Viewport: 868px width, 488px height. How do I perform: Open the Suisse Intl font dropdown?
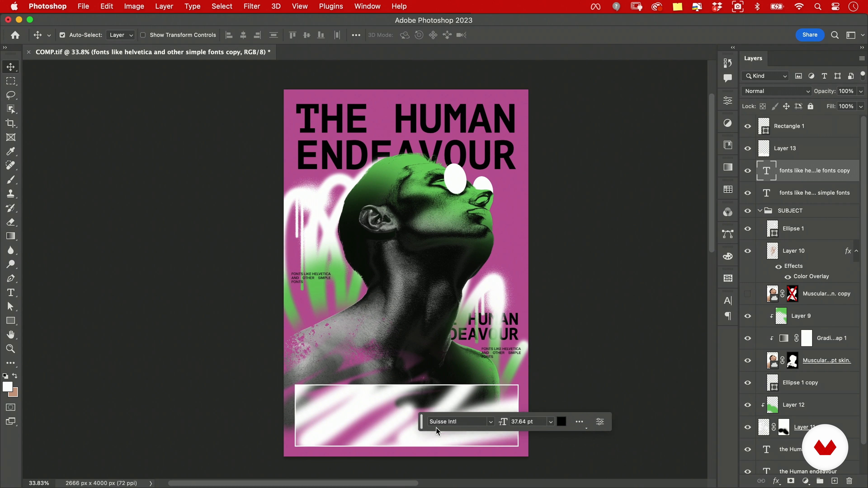pos(491,422)
